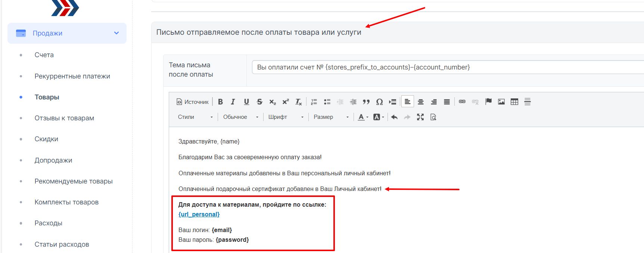Preview the letter document
Screen dimensions: 644x253
pyautogui.click(x=433, y=117)
